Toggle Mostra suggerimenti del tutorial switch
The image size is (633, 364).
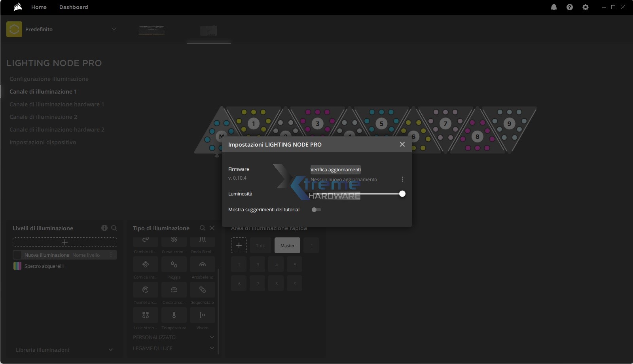pos(316,210)
